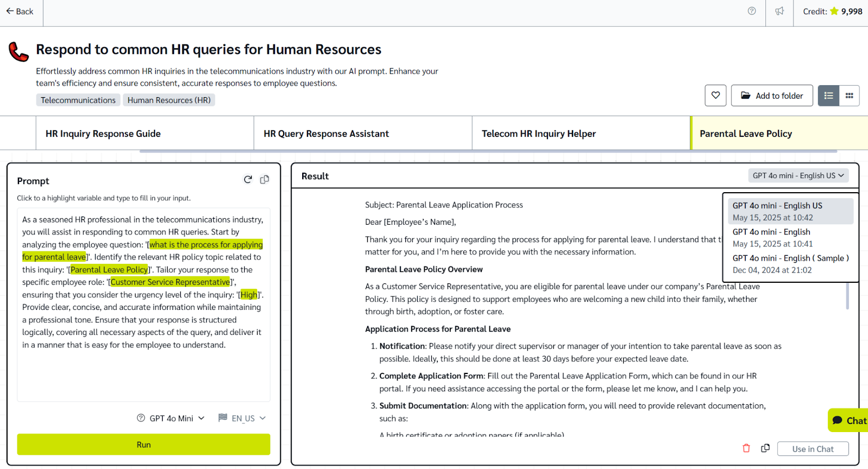Open the help question mark icon
The height and width of the screenshot is (469, 868).
[752, 11]
